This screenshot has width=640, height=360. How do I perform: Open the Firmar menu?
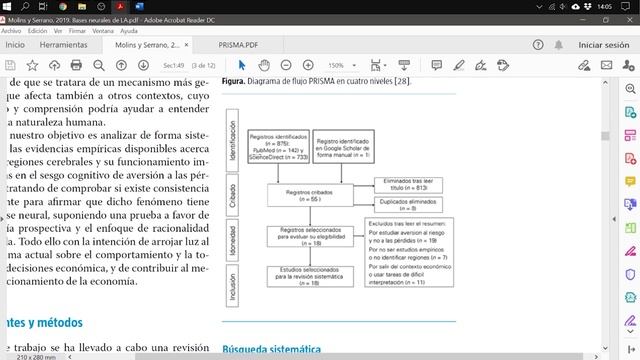click(77, 31)
